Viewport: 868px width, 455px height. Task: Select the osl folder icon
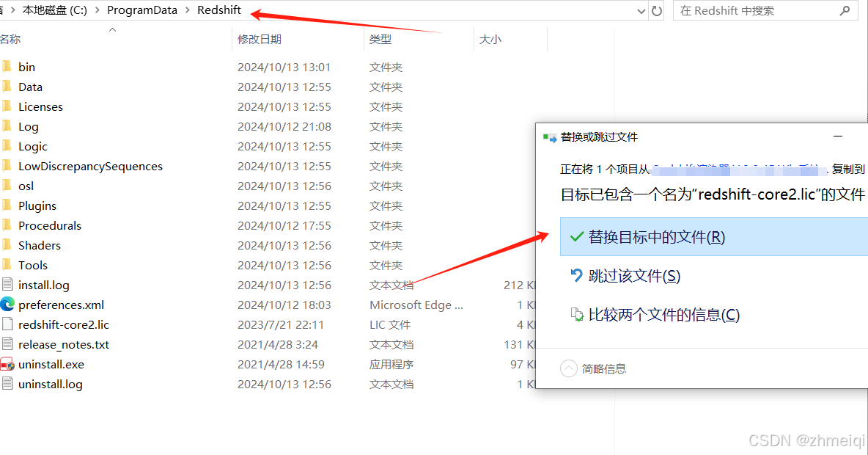point(6,186)
